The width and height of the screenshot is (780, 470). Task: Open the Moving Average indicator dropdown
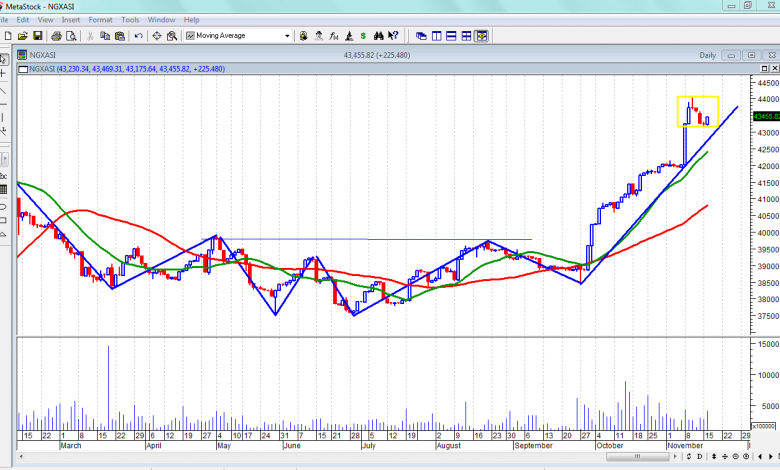[288, 36]
